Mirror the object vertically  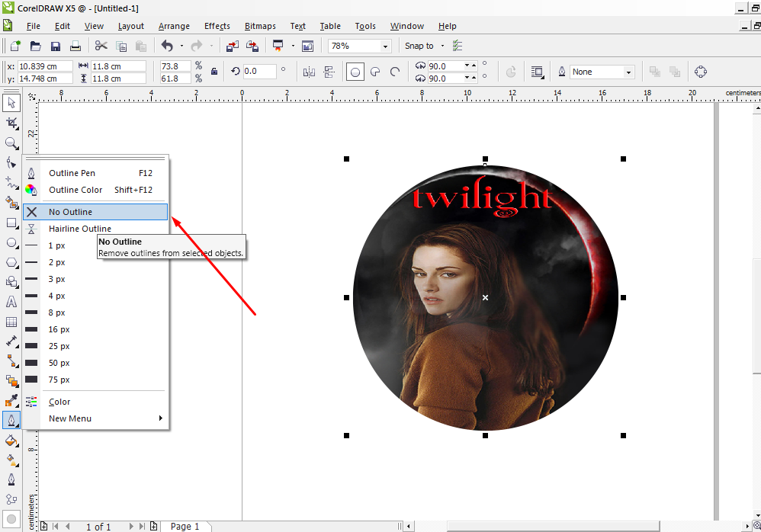coord(329,72)
